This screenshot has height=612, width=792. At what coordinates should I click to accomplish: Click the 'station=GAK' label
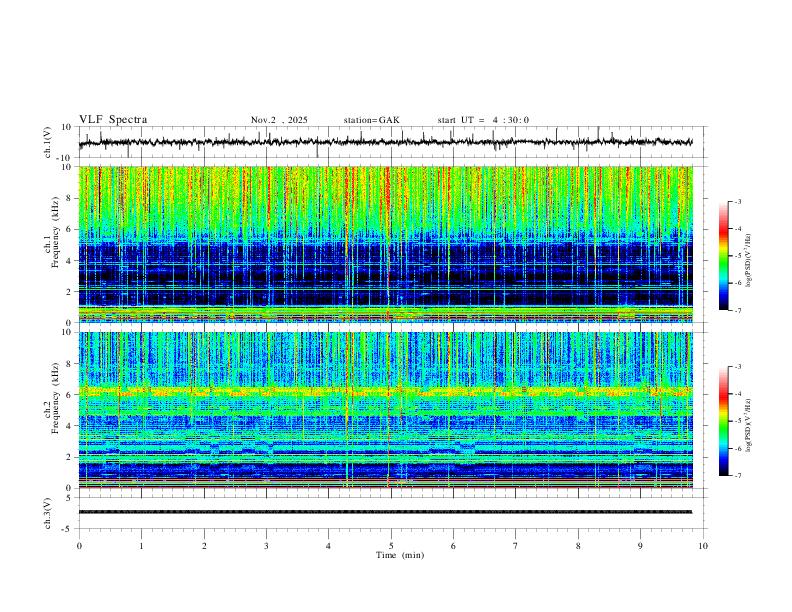(372, 120)
